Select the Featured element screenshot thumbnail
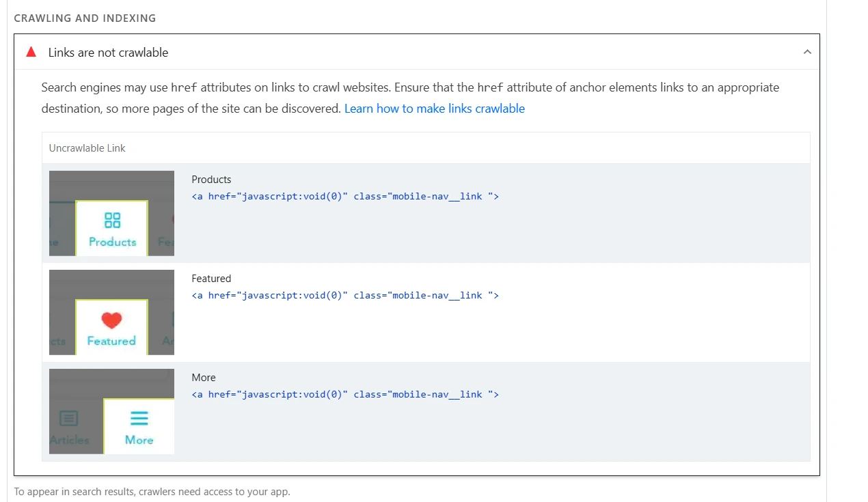This screenshot has width=868, height=502. pyautogui.click(x=111, y=312)
